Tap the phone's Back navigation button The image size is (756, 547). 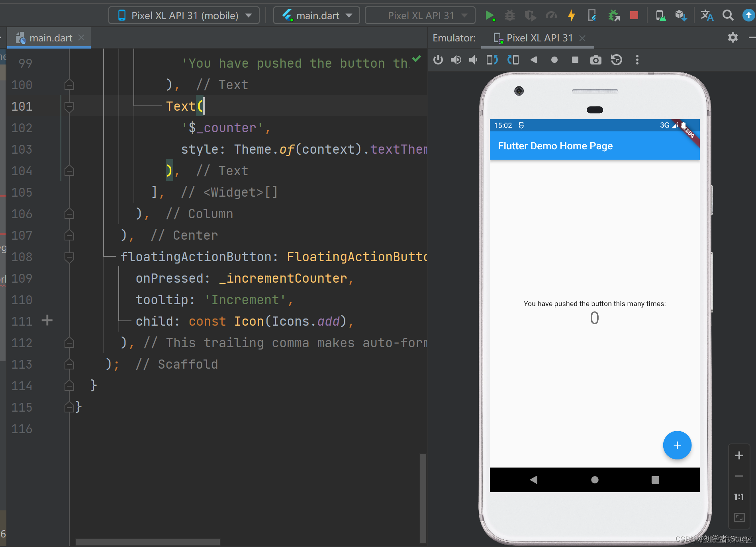pyautogui.click(x=534, y=480)
